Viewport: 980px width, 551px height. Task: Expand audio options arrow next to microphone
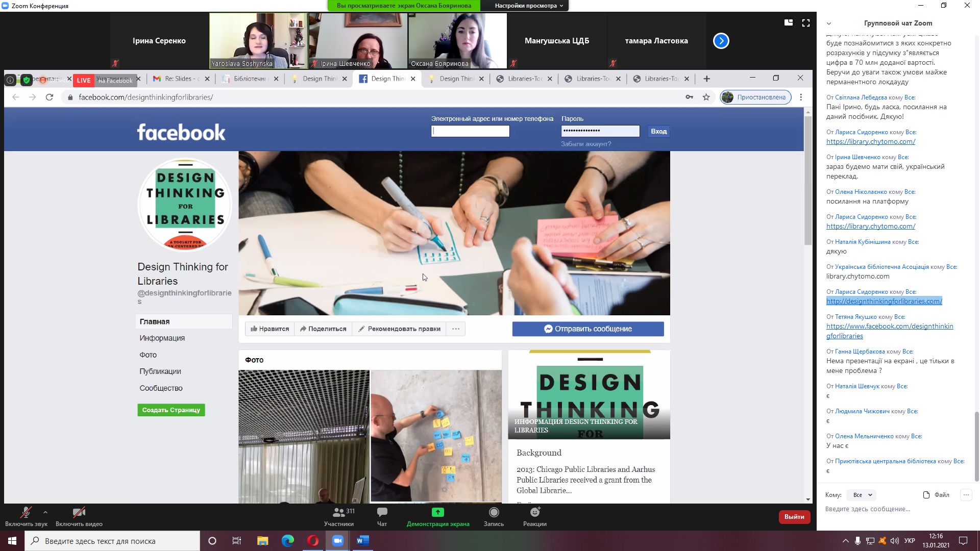pyautogui.click(x=45, y=512)
